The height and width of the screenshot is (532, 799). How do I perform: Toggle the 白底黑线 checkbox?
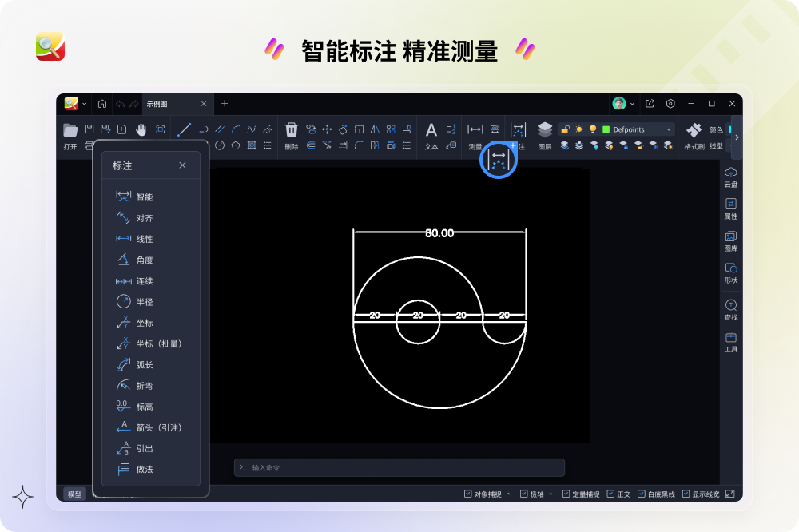639,494
